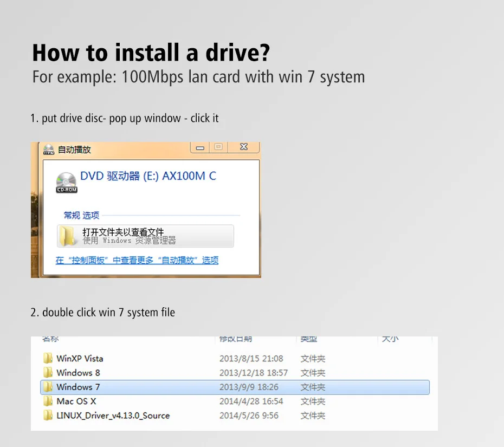This screenshot has width=504, height=447.
Task: Select the WinXP Vista folder name
Action: pos(80,359)
